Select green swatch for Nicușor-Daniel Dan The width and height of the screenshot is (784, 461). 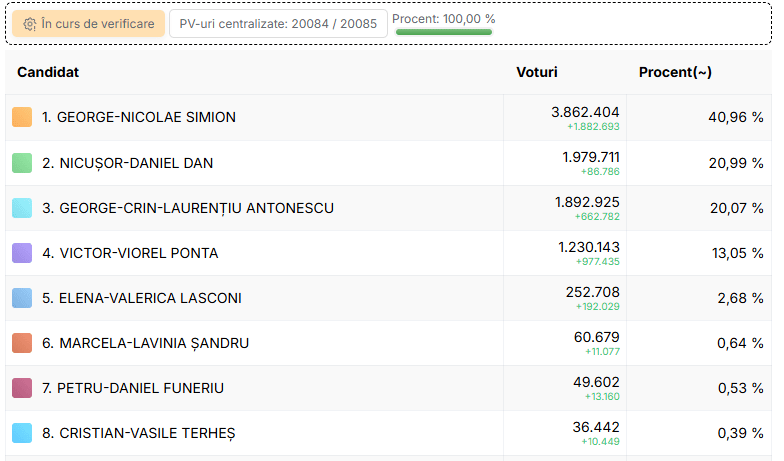(x=22, y=163)
